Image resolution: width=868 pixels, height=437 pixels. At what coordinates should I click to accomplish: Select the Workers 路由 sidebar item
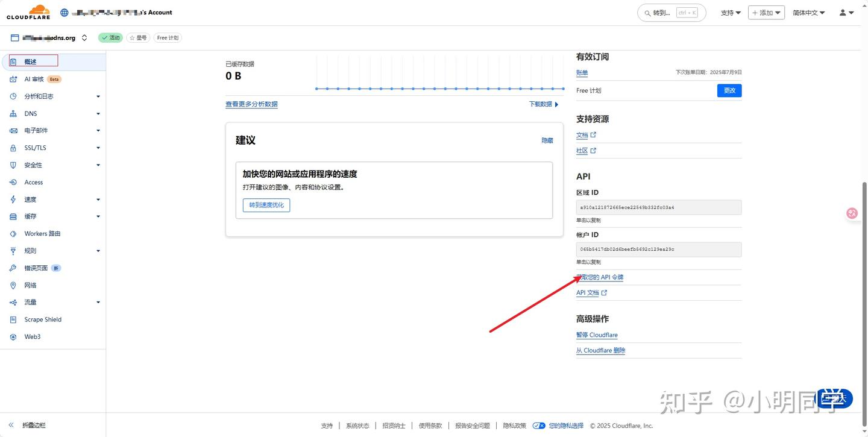click(x=42, y=233)
